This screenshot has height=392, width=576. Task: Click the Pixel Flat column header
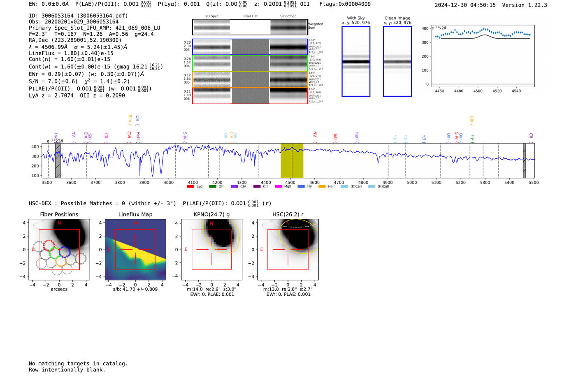click(250, 16)
